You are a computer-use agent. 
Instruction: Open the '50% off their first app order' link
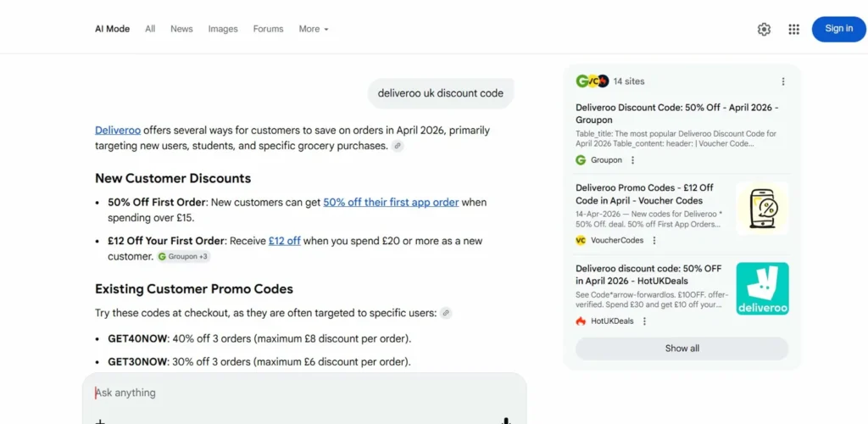(x=391, y=203)
